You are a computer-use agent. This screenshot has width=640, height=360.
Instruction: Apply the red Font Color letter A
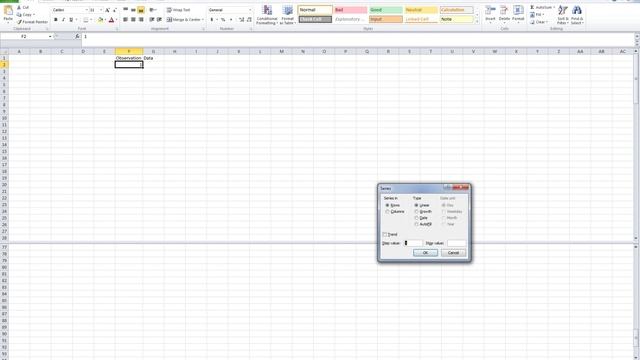coord(111,20)
